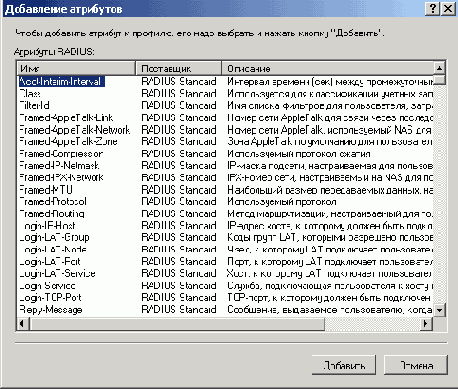This screenshot has width=458, height=389.
Task: Sort list by Поставщик column header
Action: coord(179,68)
